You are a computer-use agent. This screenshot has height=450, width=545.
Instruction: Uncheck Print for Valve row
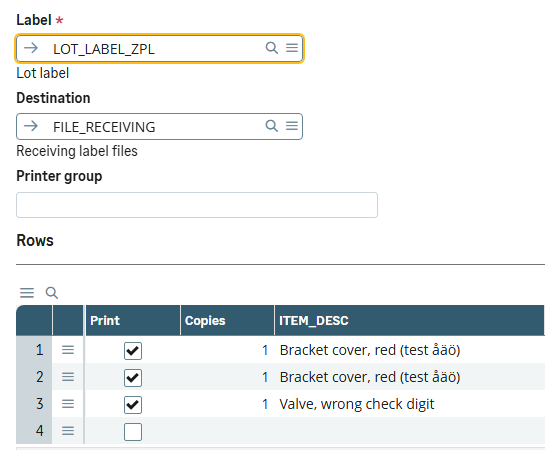pos(133,405)
